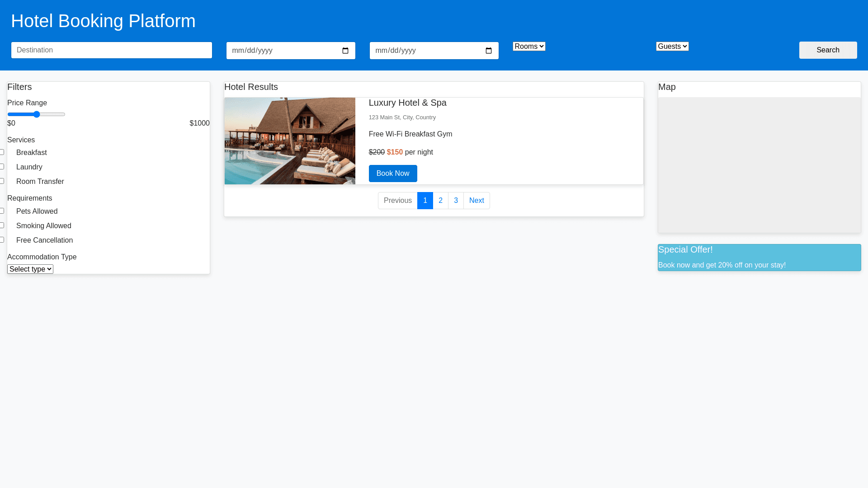Viewport: 868px width, 488px height.
Task: Enable the Breakfast service checkbox
Action: click(x=2, y=152)
